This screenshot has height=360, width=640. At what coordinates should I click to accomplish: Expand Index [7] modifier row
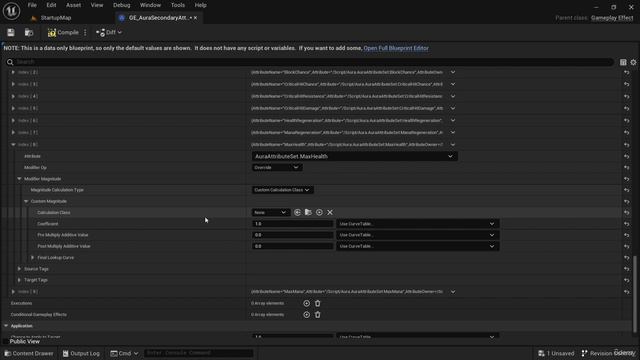tap(13, 132)
